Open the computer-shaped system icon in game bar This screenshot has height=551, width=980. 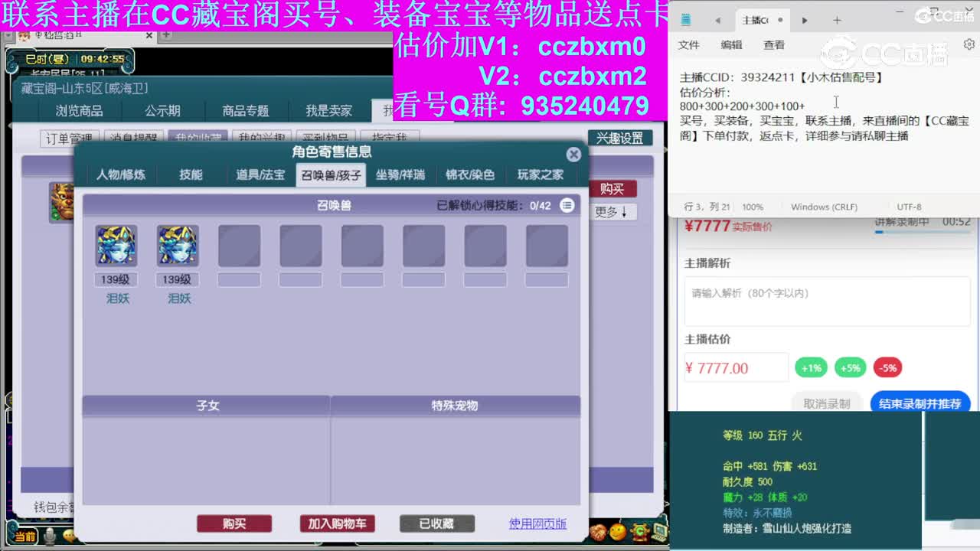[x=659, y=531]
